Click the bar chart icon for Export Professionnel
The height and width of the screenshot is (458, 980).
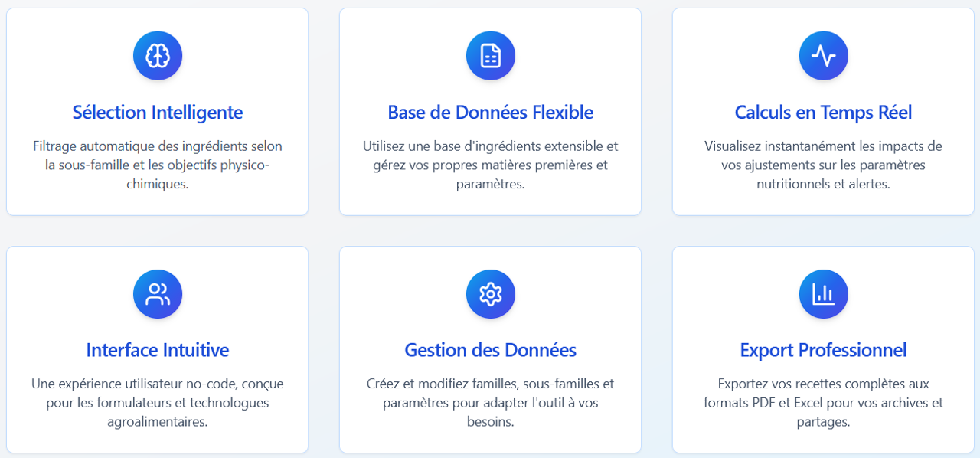pyautogui.click(x=824, y=294)
